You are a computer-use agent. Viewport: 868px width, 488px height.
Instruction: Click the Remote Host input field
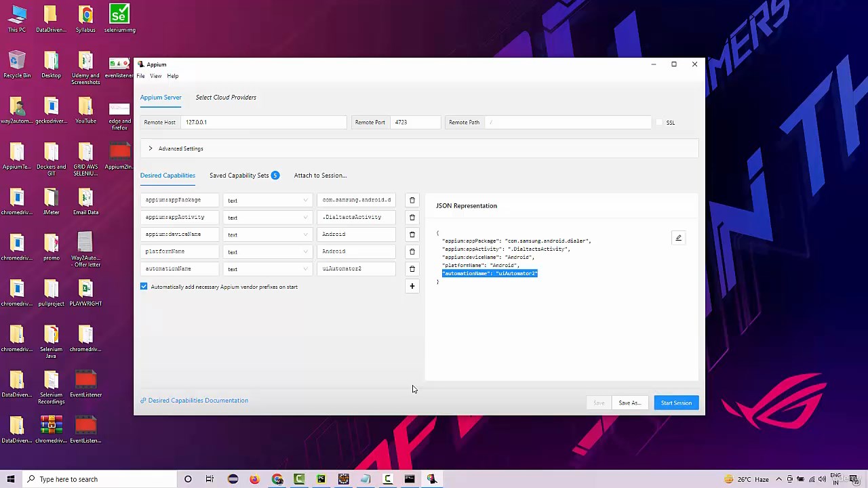[x=263, y=123]
